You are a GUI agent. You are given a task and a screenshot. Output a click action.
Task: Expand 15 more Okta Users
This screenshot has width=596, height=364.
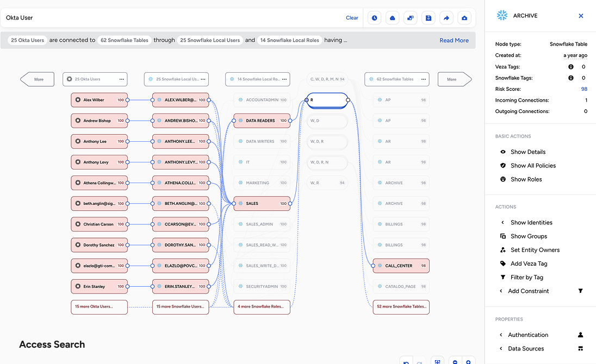click(99, 307)
